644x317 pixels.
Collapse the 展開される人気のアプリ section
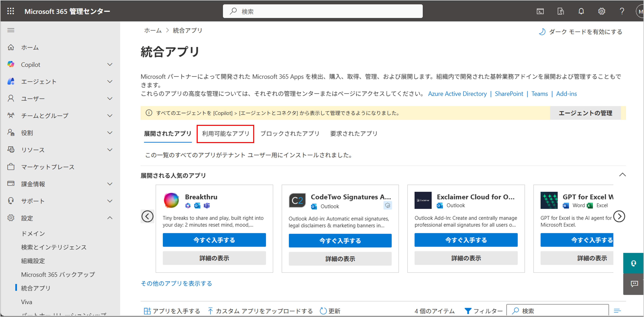point(622,175)
